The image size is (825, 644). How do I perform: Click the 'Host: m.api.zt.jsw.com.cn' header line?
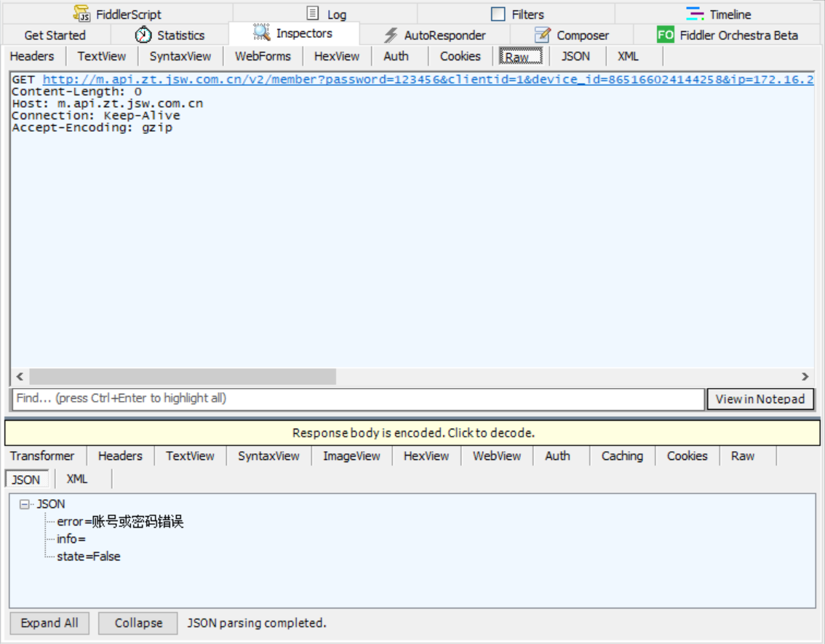(x=108, y=103)
